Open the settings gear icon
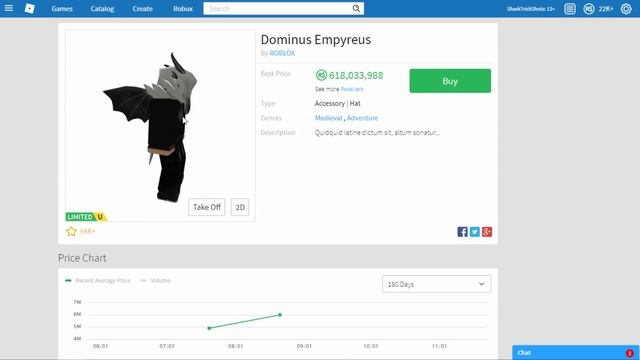This screenshot has width=640, height=360. point(626,9)
